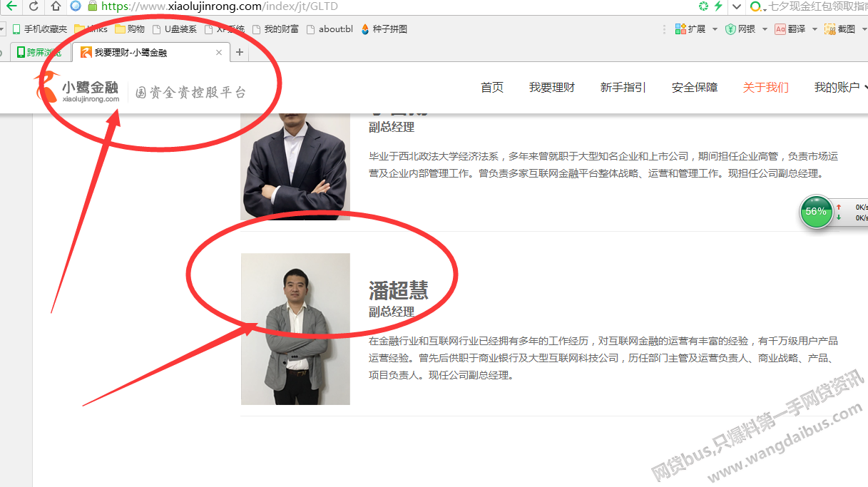The width and height of the screenshot is (868, 487).
Task: Click the name heading 潘超慧
Action: (399, 290)
